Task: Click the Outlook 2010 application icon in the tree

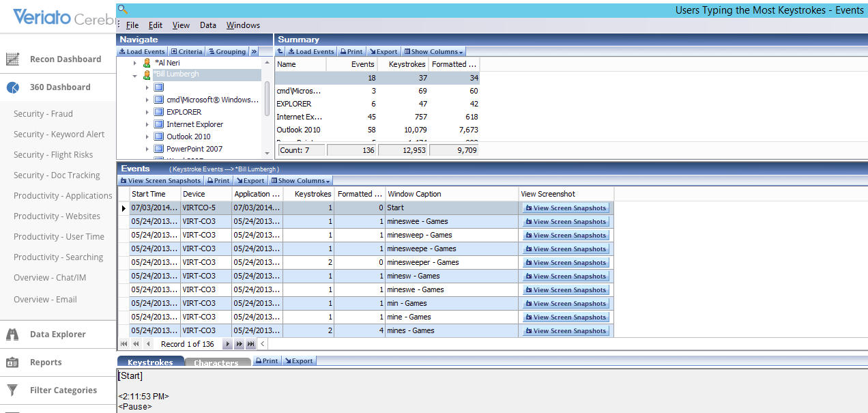Action: [158, 137]
